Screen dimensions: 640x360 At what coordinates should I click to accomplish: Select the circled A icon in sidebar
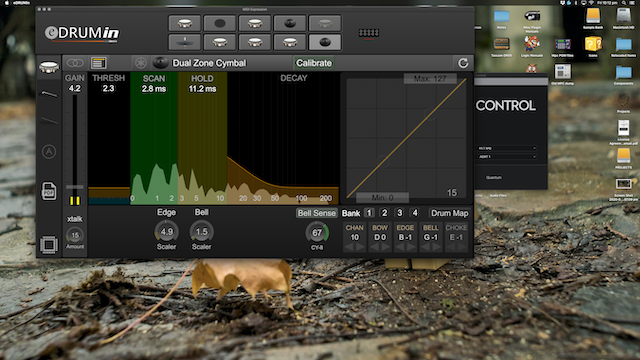pos(49,152)
